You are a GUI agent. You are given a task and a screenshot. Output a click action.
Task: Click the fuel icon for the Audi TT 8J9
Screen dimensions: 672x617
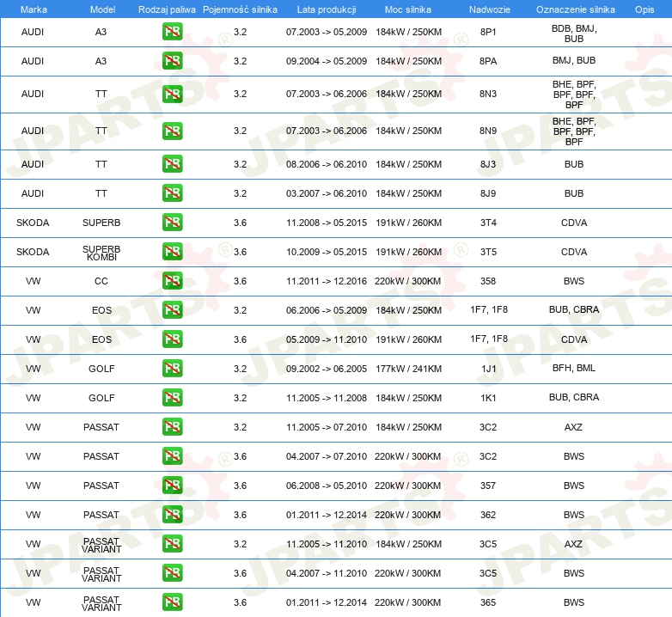172,193
